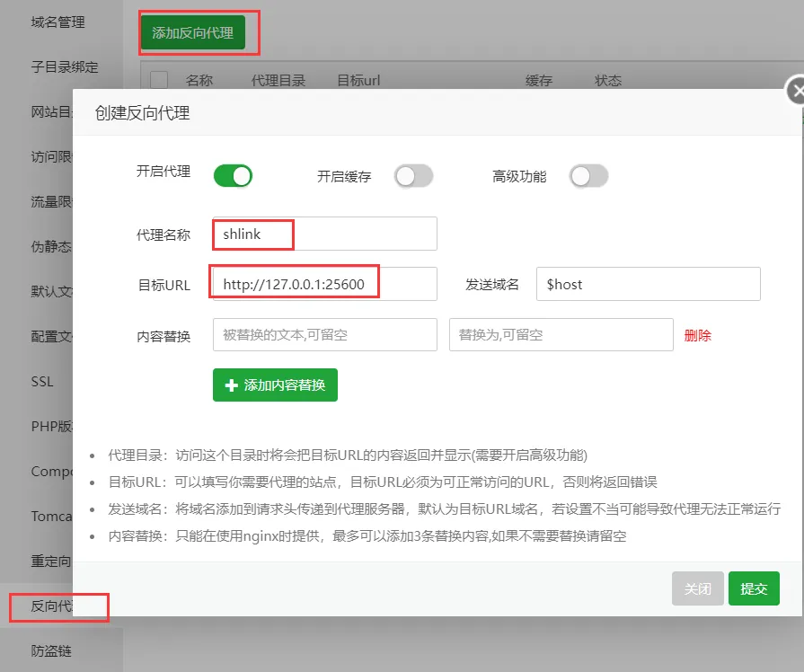Click the red 删除 link
The height and width of the screenshot is (672, 804).
697,335
